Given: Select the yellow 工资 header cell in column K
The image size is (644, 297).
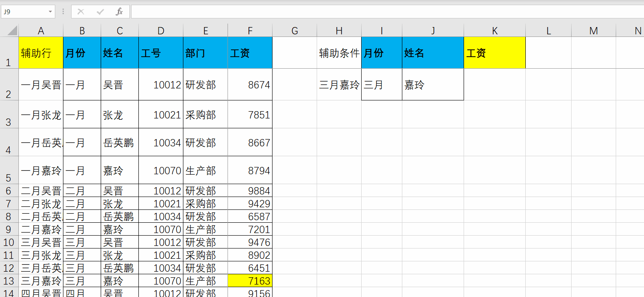Looking at the screenshot, I should [494, 52].
